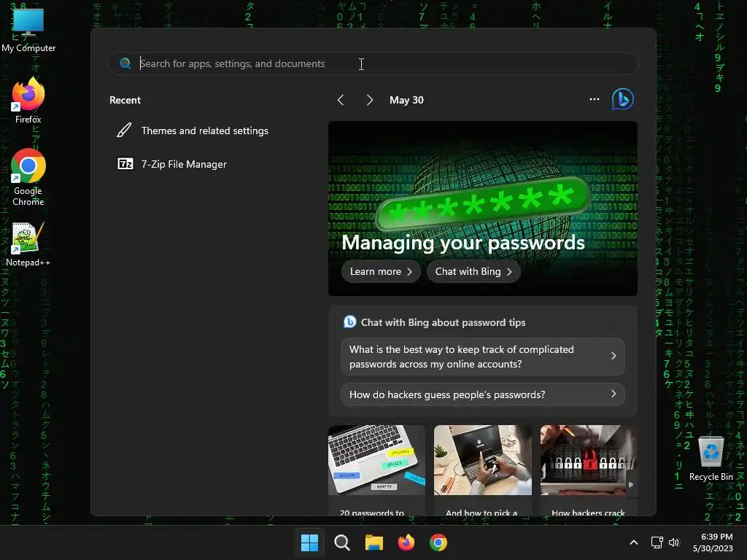Go to next day with right arrow
Viewport: 747px width, 560px height.
point(370,100)
